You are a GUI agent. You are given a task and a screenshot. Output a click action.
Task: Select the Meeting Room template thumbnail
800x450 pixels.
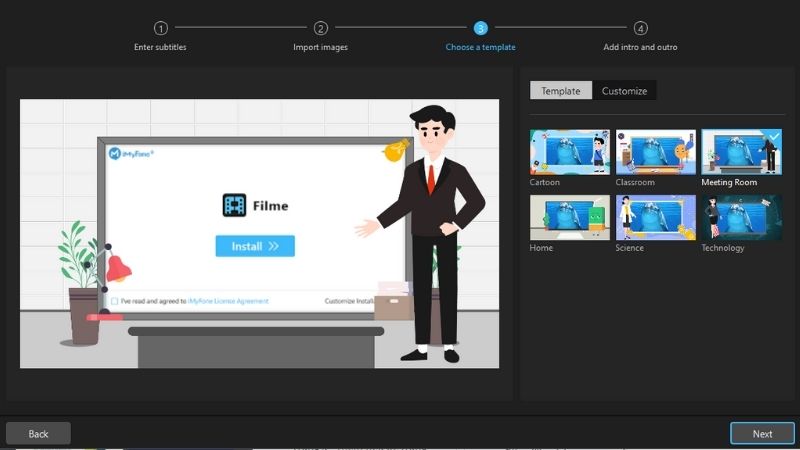[741, 152]
